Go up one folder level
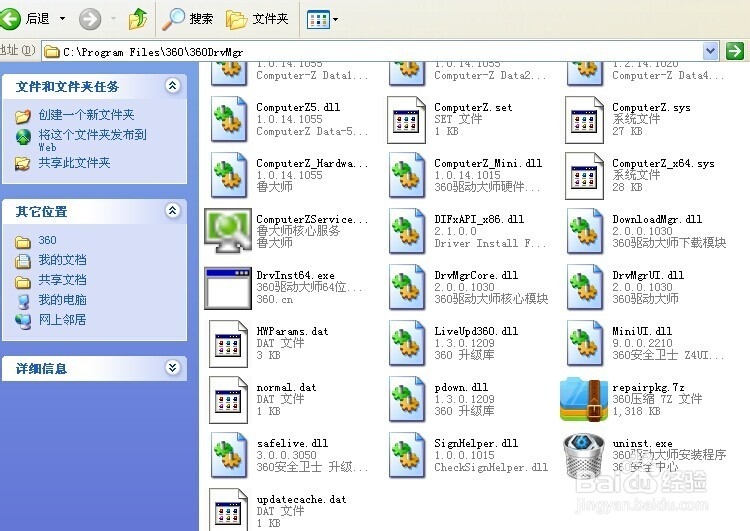The height and width of the screenshot is (531, 750). tap(138, 19)
